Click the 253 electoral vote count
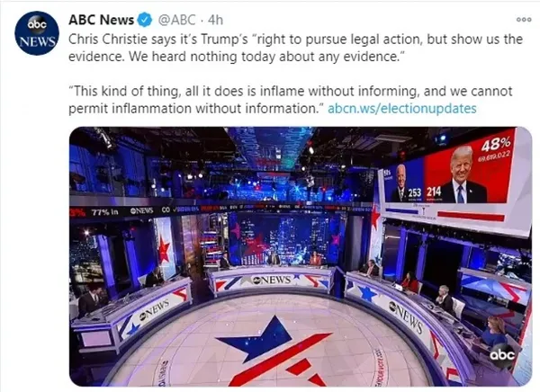Image resolution: width=540 pixels, height=392 pixels. (x=415, y=192)
